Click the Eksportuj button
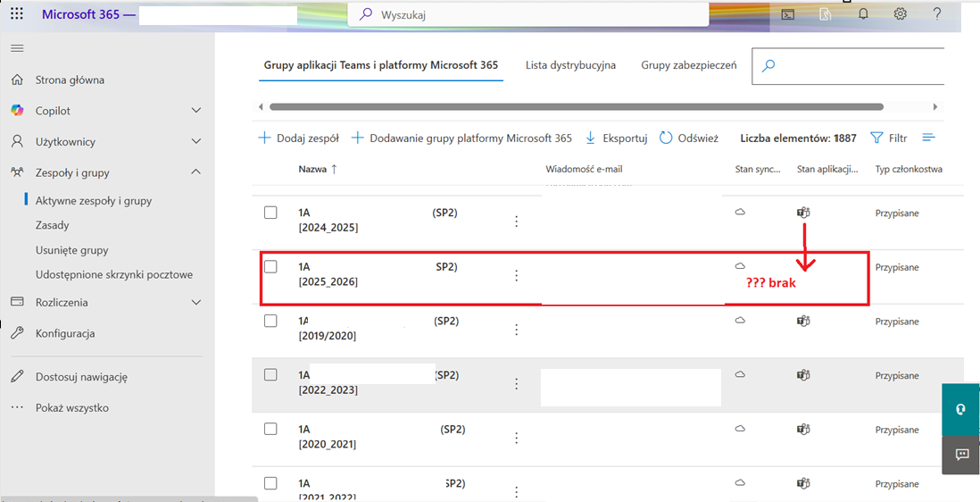Screen dimensions: 980x502 [x=616, y=138]
